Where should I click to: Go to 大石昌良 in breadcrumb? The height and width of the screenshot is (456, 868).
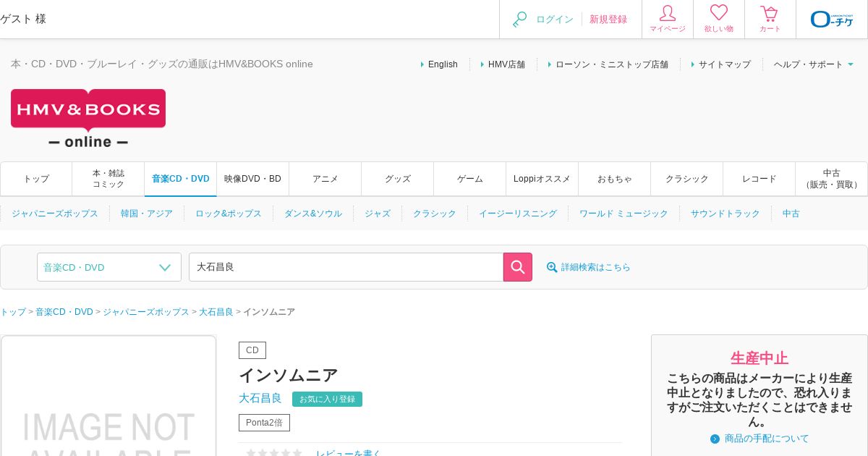pos(216,312)
